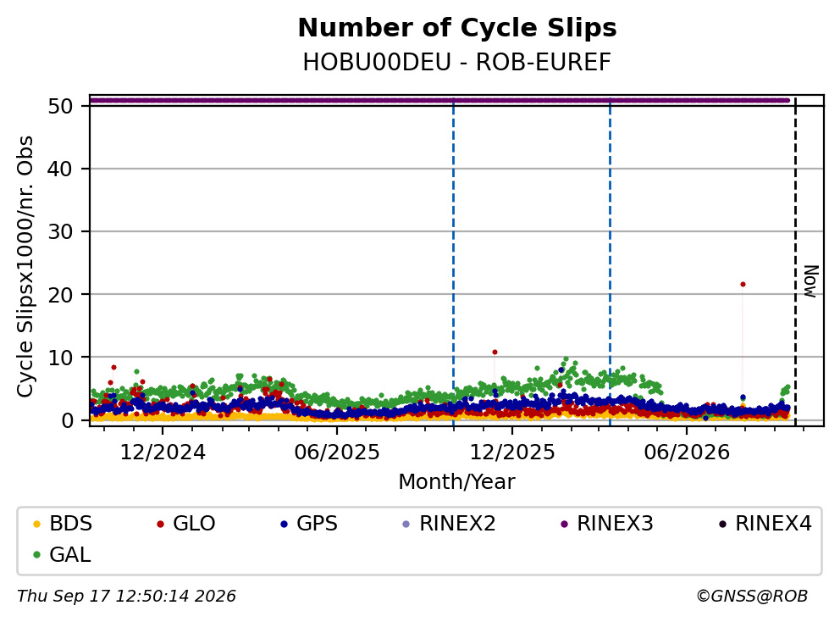Click the 12/2025 x-axis tick label

click(512, 453)
